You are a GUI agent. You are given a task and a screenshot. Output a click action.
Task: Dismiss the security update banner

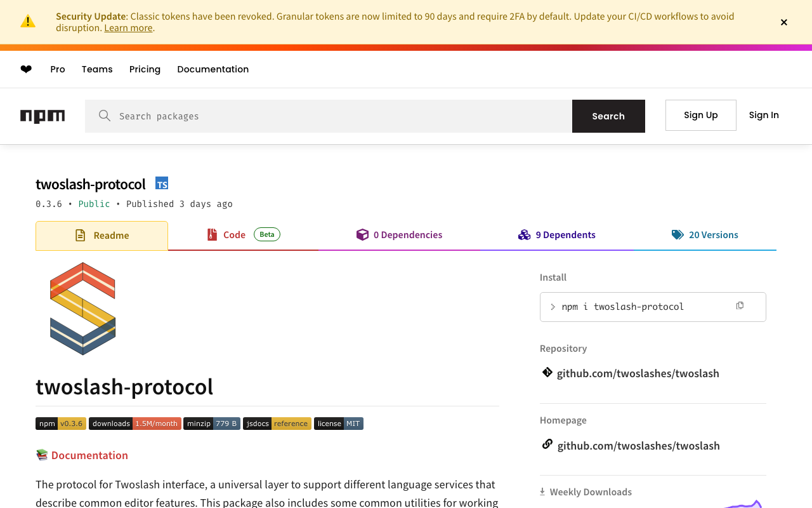point(784,22)
